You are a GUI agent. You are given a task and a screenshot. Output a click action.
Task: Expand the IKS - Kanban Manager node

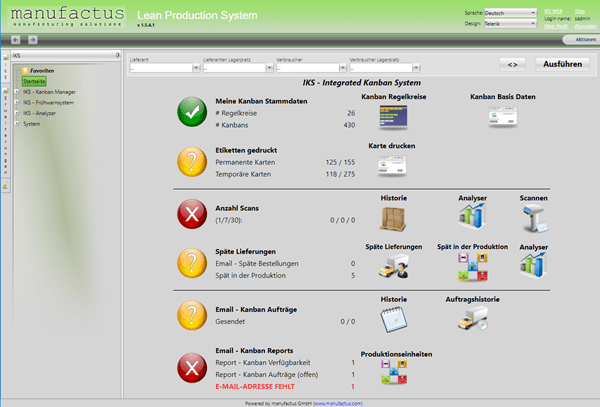[x=17, y=92]
